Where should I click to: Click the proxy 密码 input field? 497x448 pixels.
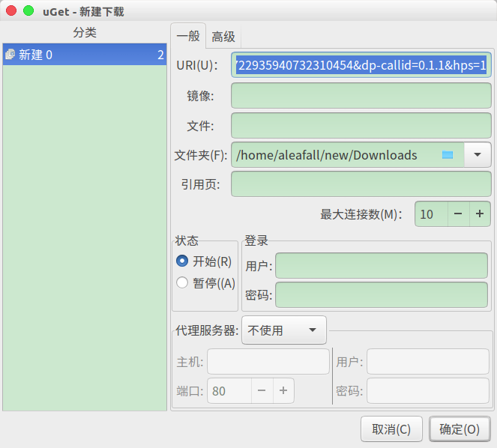428,390
